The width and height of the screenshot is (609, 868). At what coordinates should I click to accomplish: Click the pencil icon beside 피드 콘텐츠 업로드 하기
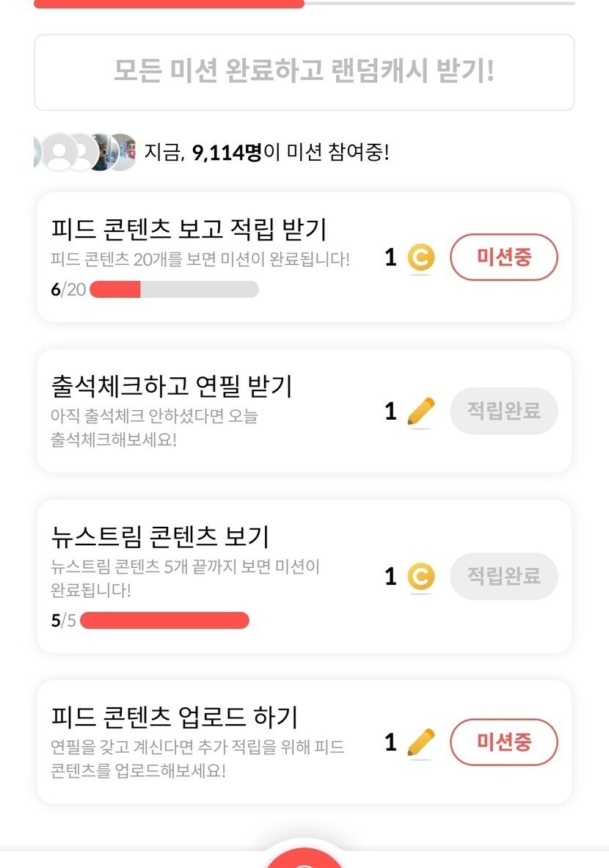tap(420, 743)
